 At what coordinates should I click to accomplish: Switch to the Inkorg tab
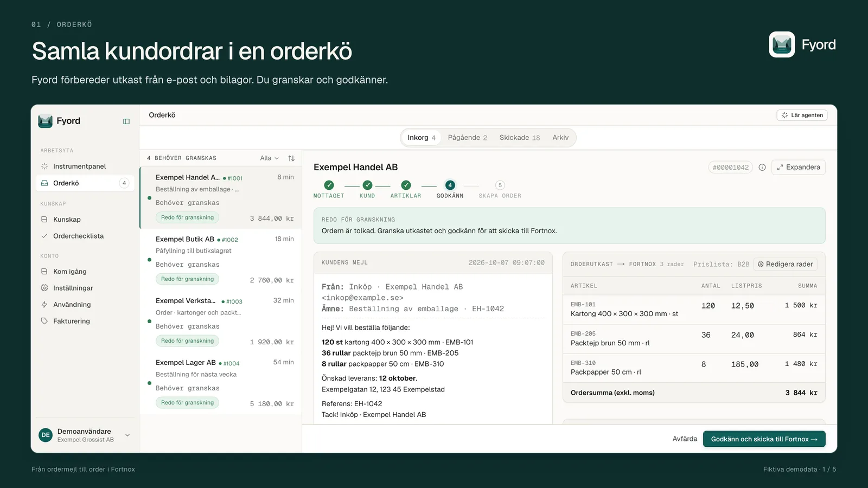[x=422, y=138]
